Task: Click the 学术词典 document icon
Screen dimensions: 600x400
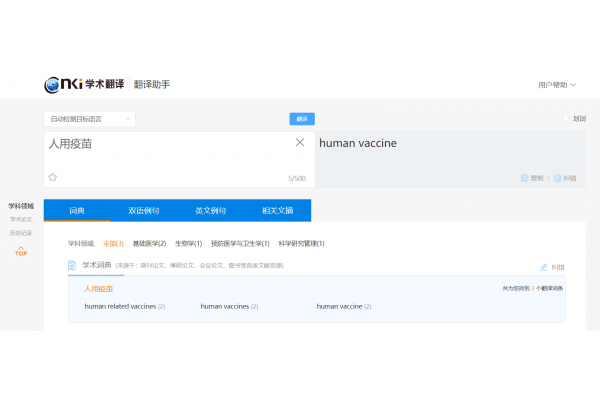Action: coord(72,266)
